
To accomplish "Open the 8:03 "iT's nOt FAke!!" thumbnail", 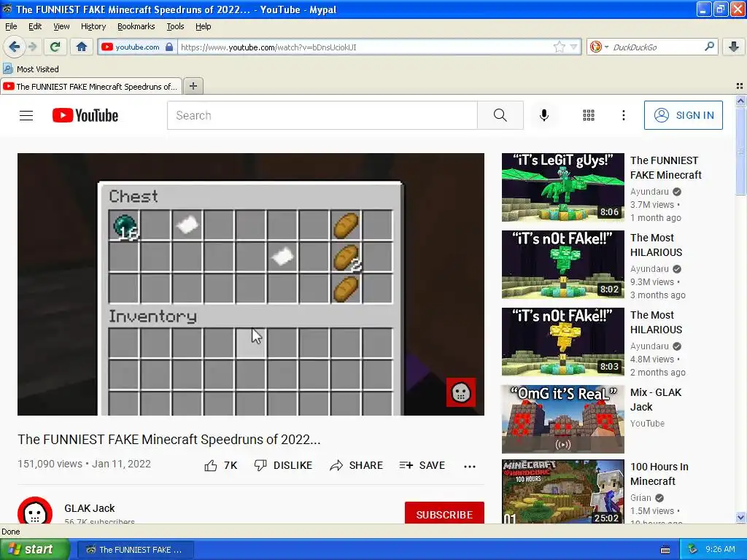I will (562, 341).
